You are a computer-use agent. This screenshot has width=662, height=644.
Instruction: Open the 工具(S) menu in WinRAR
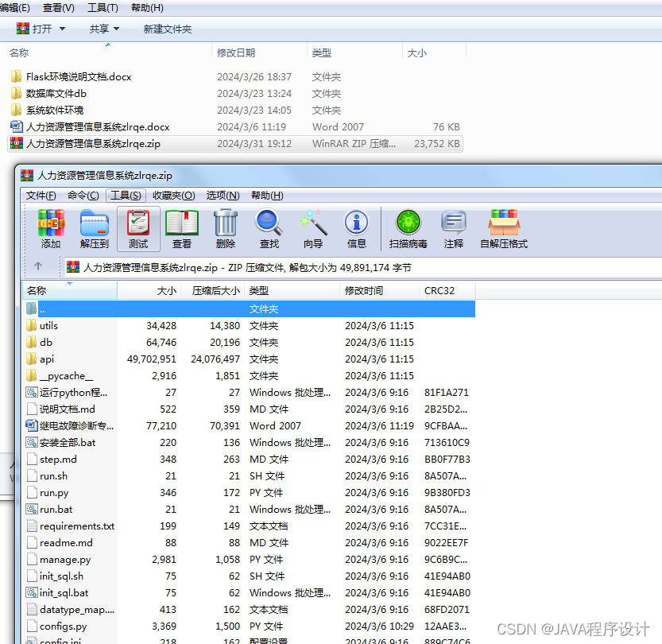126,196
